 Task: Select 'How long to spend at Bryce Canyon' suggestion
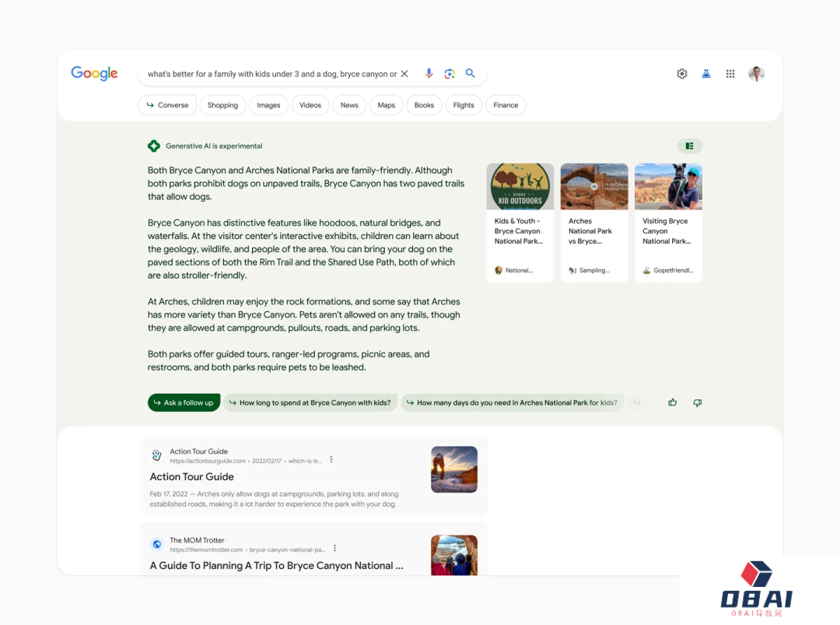pos(310,402)
